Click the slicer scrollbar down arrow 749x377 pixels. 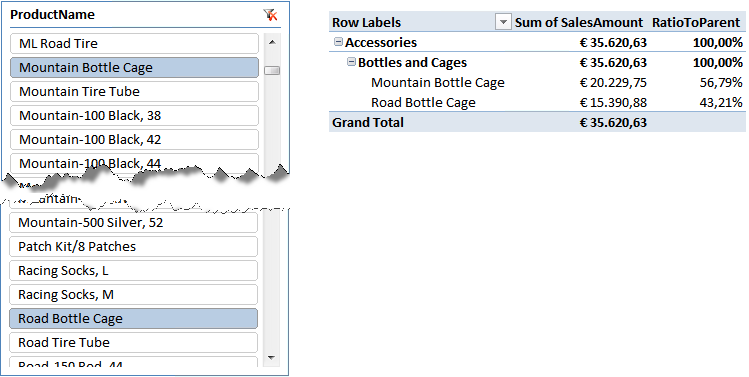coord(272,357)
